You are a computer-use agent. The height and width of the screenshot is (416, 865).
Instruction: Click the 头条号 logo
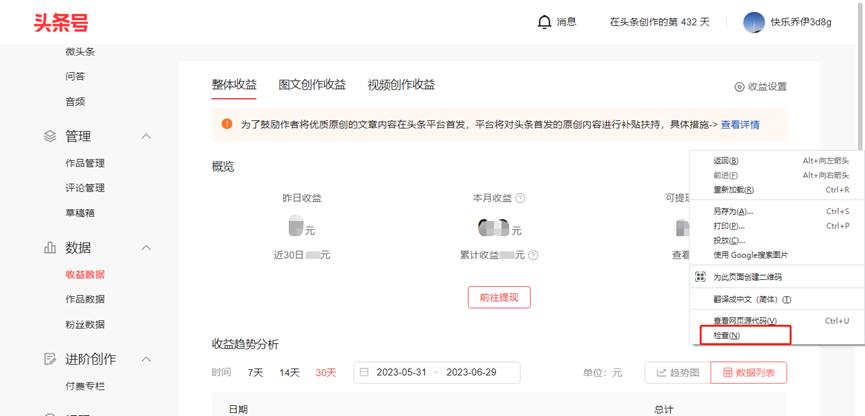pyautogui.click(x=61, y=23)
